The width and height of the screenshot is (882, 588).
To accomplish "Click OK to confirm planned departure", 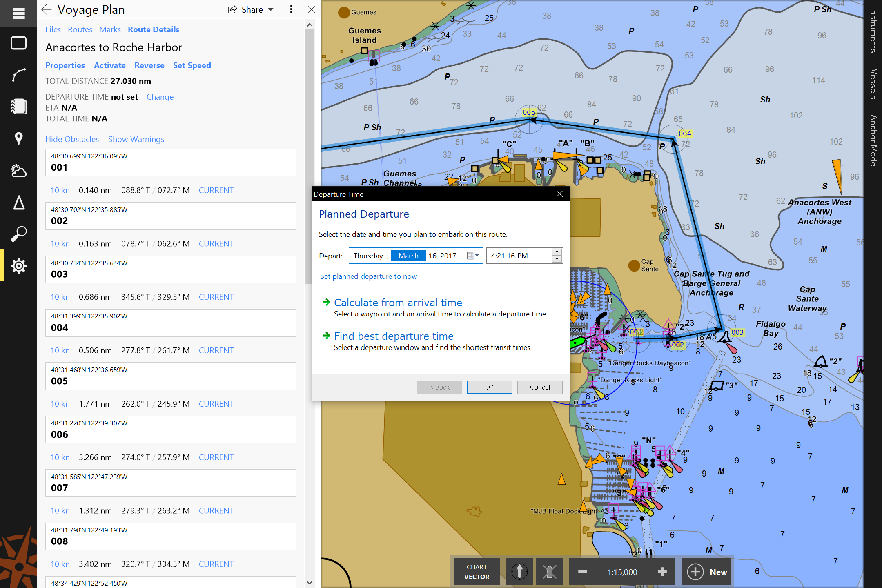I will 490,387.
